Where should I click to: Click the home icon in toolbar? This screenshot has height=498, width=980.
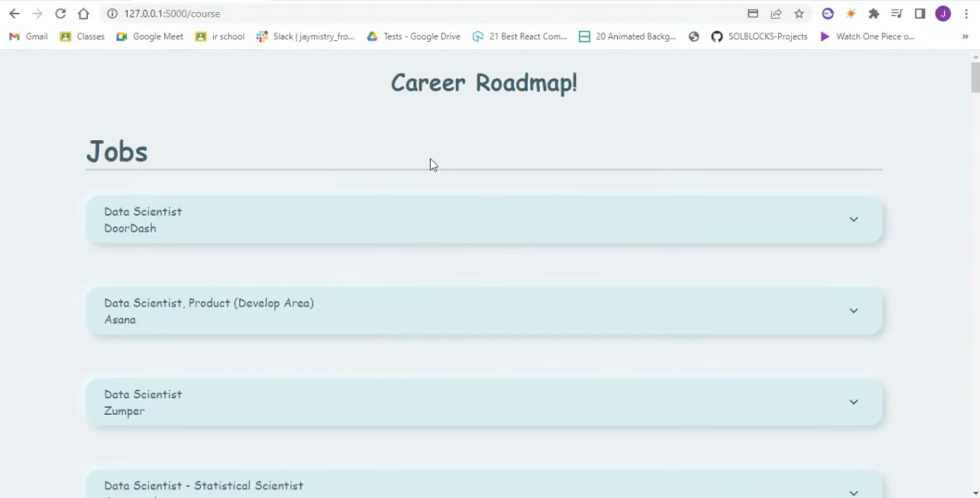pos(84,14)
